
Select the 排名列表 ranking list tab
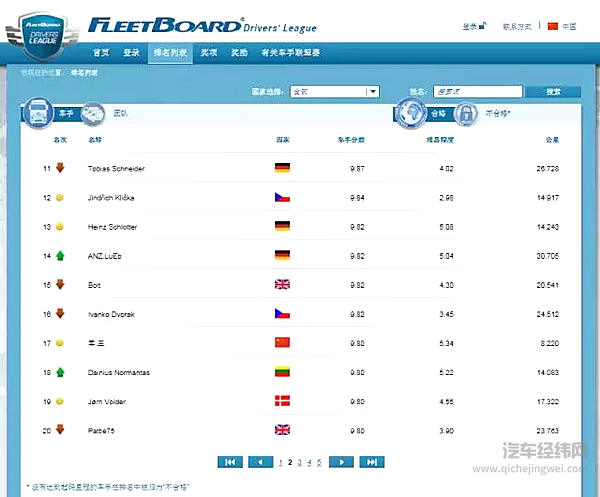[x=168, y=52]
